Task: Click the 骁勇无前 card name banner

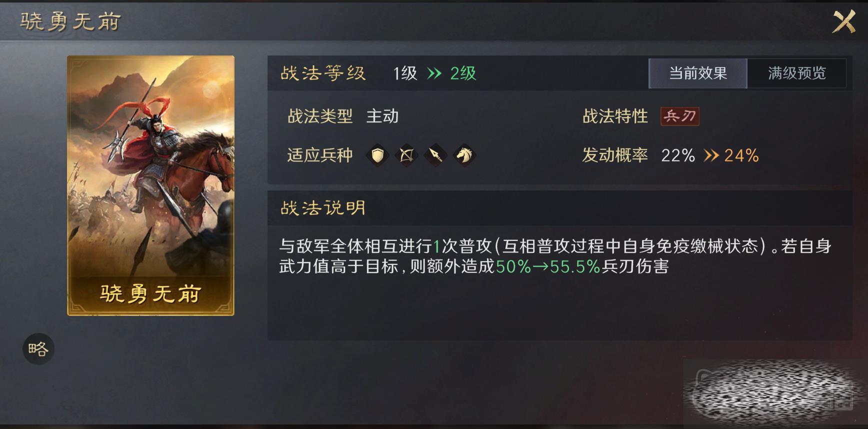Action: tap(150, 294)
